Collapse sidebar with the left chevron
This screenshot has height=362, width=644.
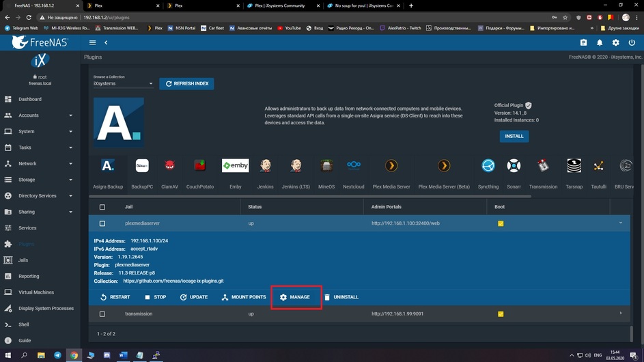click(106, 42)
